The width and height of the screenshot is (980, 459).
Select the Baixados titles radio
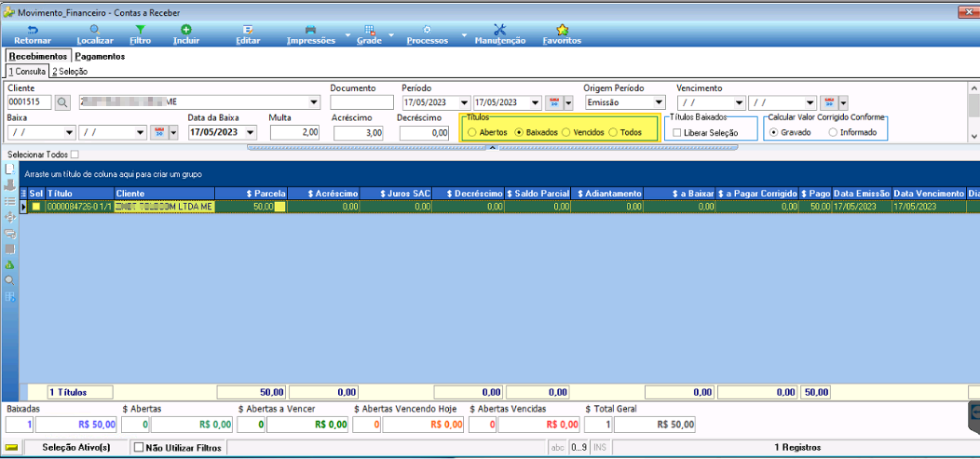point(518,132)
